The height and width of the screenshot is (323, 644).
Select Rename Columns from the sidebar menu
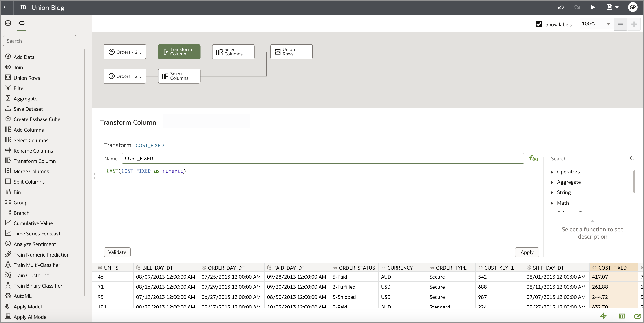point(33,150)
